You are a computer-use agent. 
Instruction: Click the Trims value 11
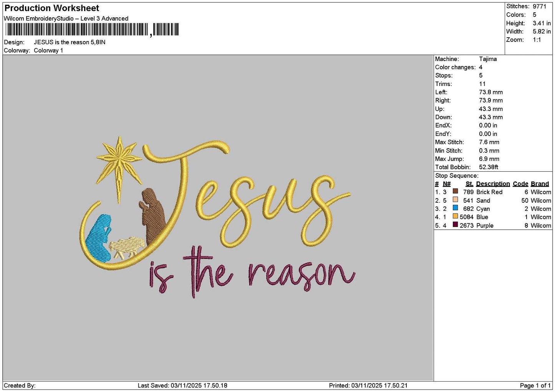pyautogui.click(x=482, y=84)
